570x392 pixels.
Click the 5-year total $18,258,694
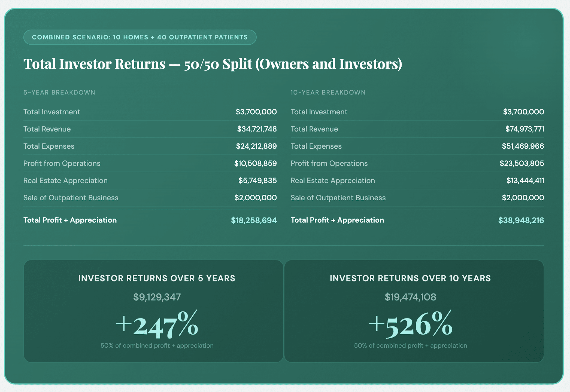coord(254,220)
